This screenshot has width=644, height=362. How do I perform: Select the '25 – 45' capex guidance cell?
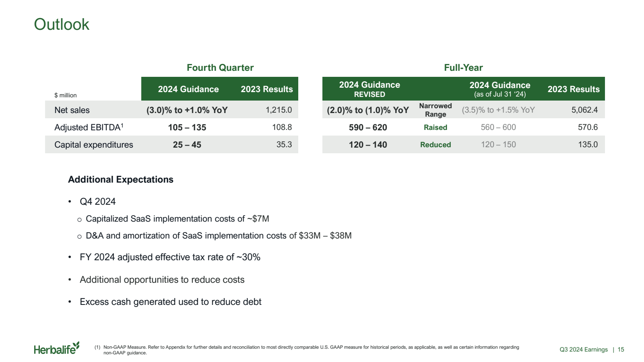tap(187, 145)
